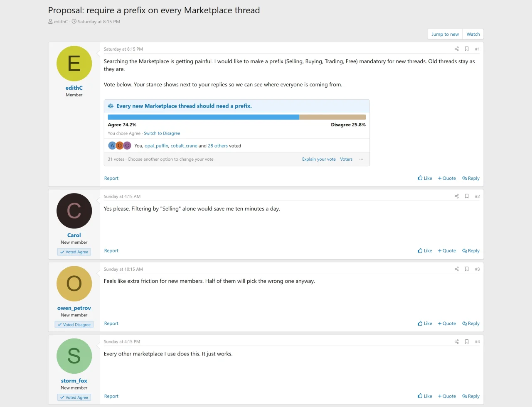Viewport: 532px width, 407px height.
Task: Watch this thread
Action: (473, 34)
